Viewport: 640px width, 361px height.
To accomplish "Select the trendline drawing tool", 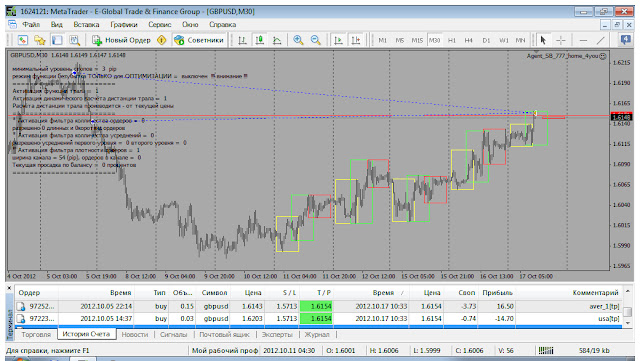I will point(600,40).
